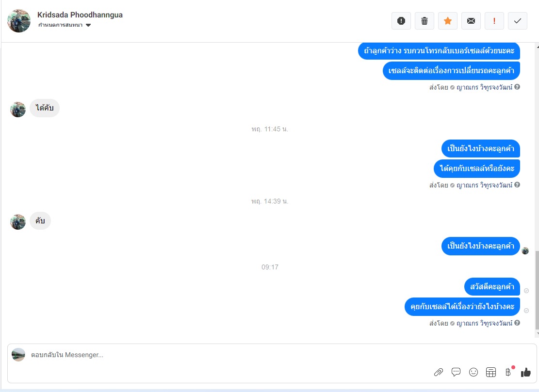The height and width of the screenshot is (392, 539).
Task: Open the baht payment request icon
Action: (508, 372)
